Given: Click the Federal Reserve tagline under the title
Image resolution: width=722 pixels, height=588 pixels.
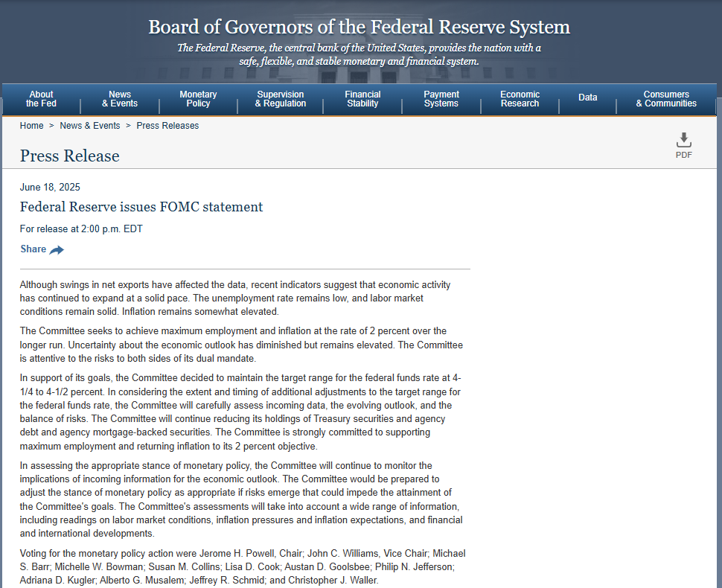Looking at the screenshot, I should coord(360,54).
